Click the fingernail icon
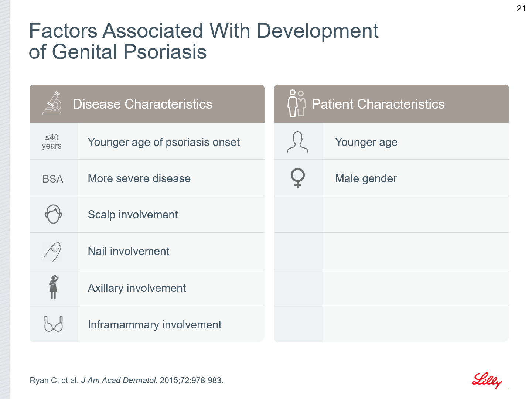532x399 pixels. (52, 252)
